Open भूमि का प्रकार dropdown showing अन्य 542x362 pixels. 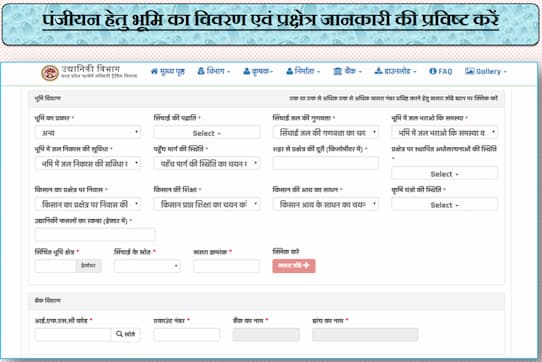pos(88,132)
